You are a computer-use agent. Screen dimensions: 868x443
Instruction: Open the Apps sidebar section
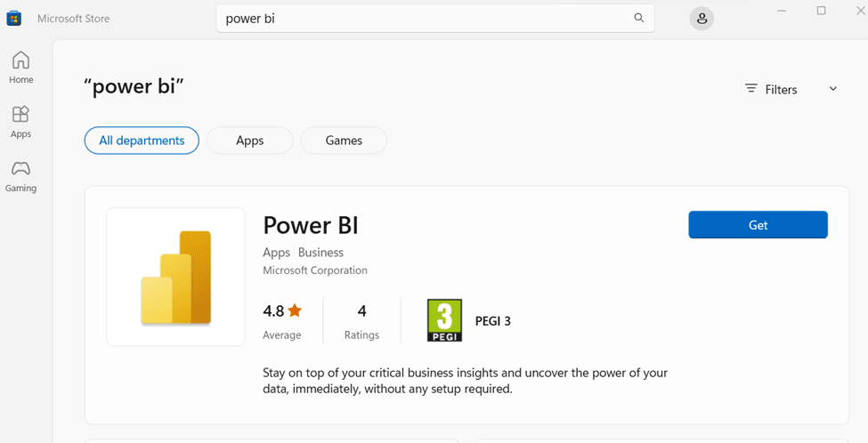[x=20, y=122]
